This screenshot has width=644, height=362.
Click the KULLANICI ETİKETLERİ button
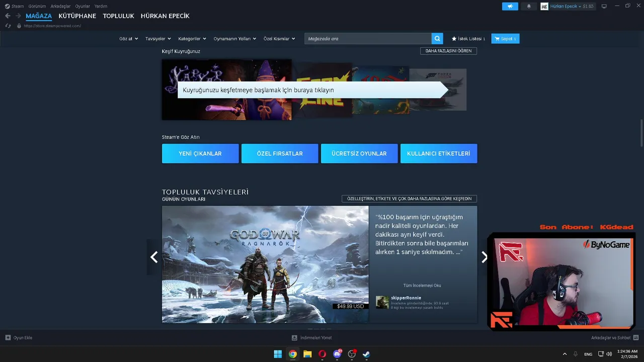(x=439, y=153)
